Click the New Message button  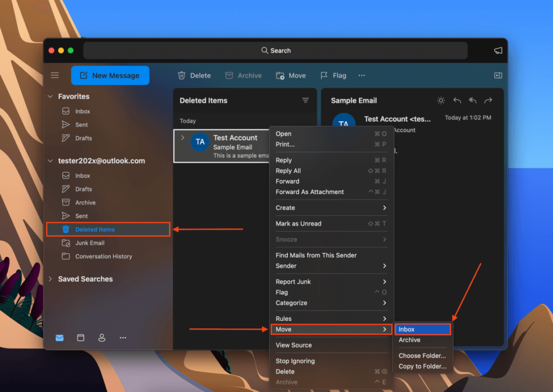click(x=110, y=75)
